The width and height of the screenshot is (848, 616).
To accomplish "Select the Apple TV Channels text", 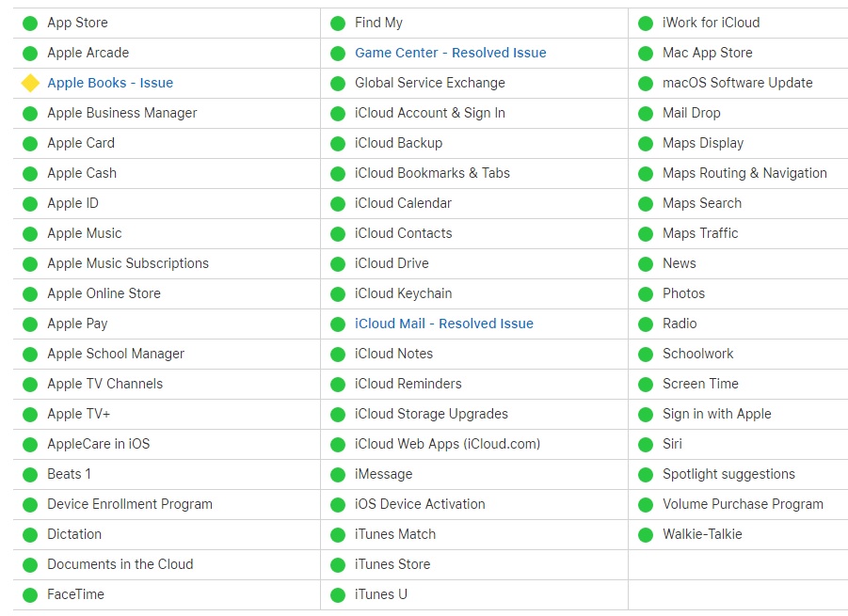I will point(104,384).
